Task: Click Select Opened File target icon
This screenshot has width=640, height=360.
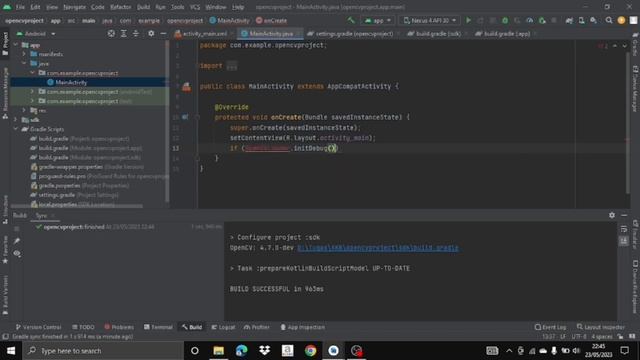Action: 111,33
